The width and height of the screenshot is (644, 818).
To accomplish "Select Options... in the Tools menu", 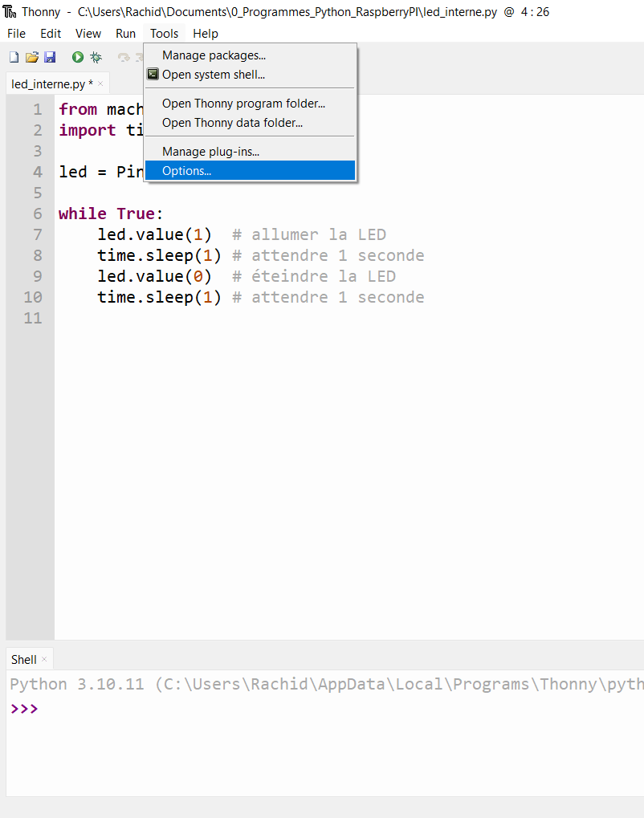I will (186, 171).
